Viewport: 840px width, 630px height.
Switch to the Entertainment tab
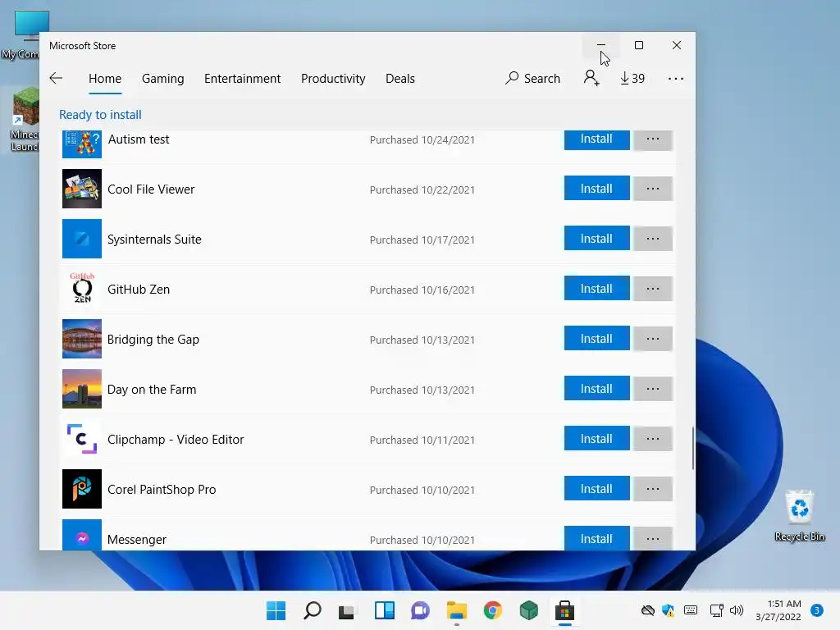coord(242,78)
